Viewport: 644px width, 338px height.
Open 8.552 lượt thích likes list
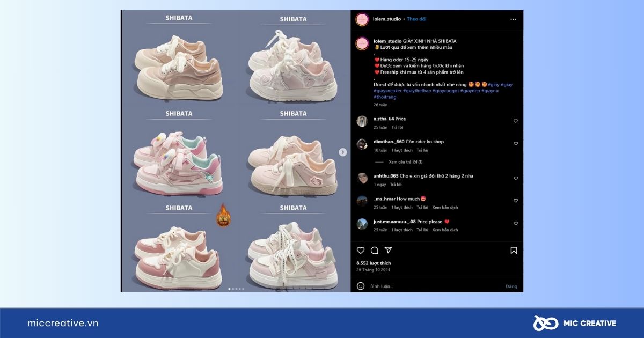tap(374, 263)
